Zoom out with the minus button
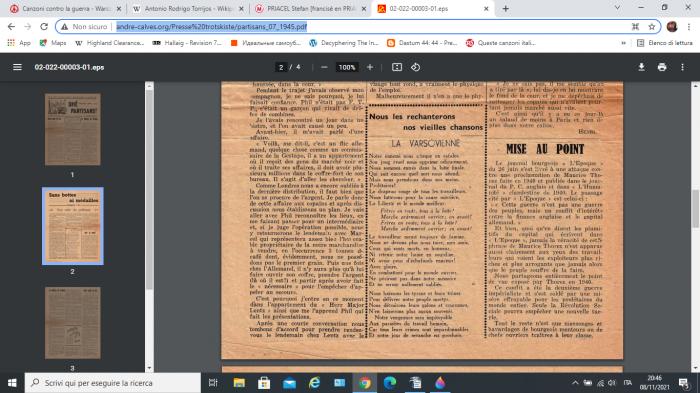 324,67
